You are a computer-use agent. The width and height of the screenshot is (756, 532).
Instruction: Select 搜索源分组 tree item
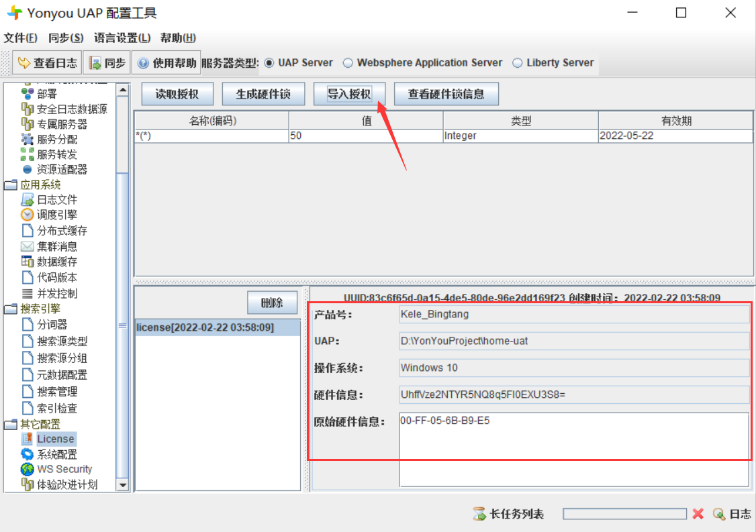click(x=54, y=358)
